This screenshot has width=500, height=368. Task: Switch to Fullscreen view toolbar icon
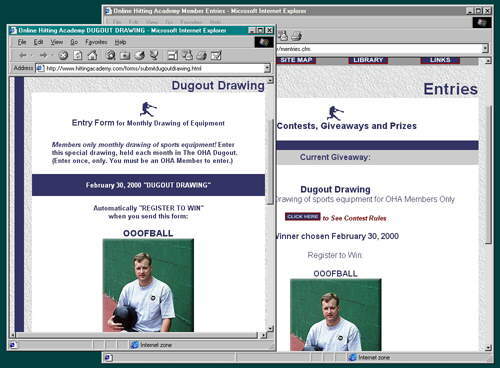point(172,55)
